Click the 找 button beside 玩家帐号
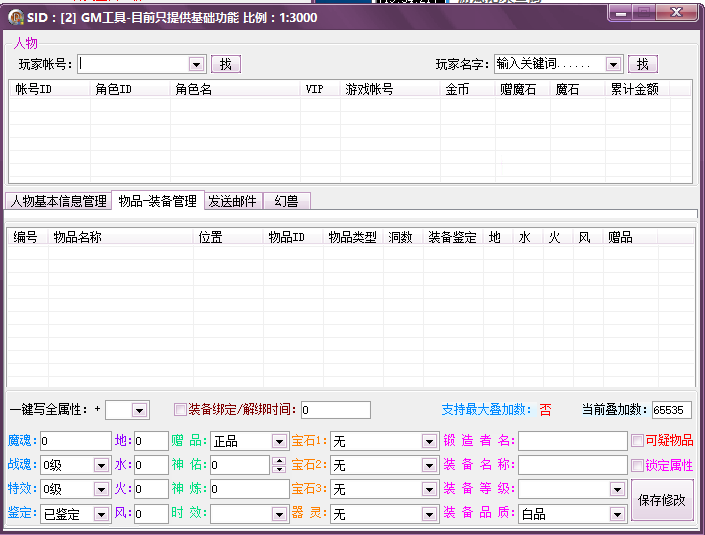The width and height of the screenshot is (705, 535). point(225,64)
